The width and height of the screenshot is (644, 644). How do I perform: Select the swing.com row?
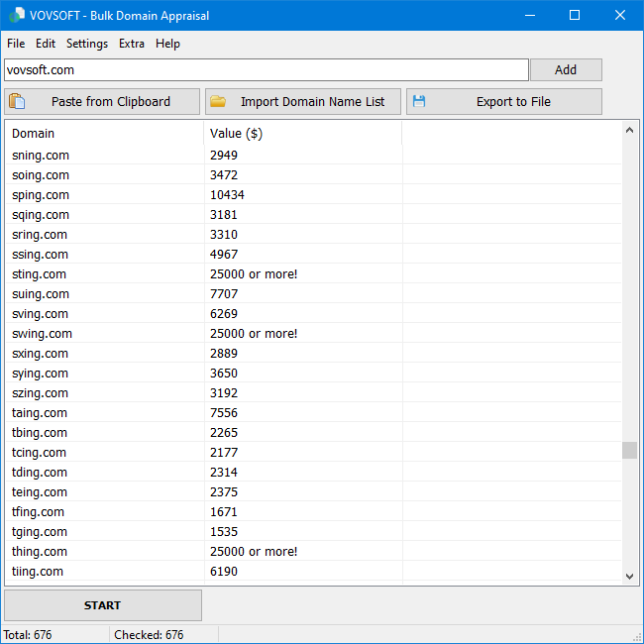pyautogui.click(x=313, y=334)
